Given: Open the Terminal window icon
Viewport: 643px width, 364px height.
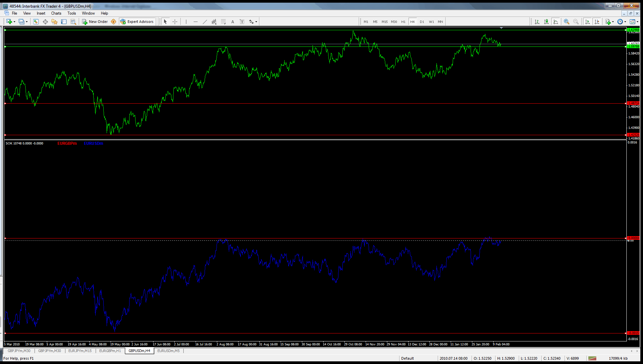Looking at the screenshot, I should coord(64,22).
